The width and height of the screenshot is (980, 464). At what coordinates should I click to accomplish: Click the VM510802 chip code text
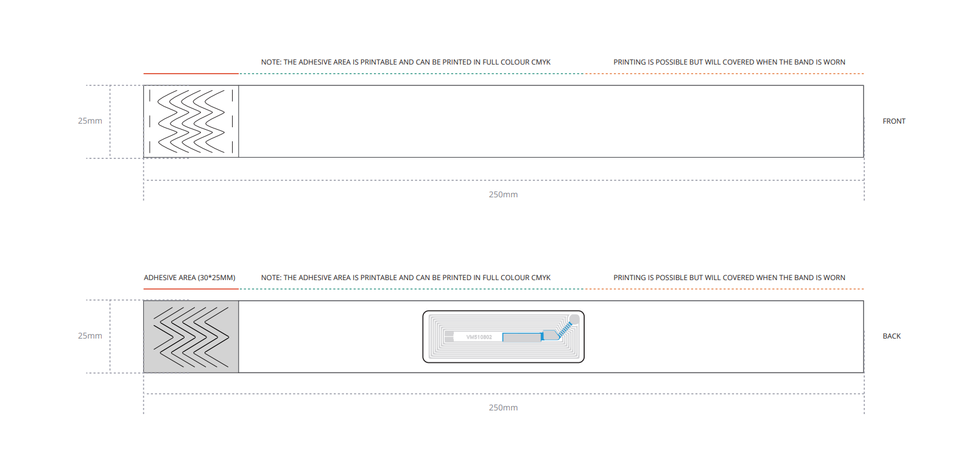479,337
